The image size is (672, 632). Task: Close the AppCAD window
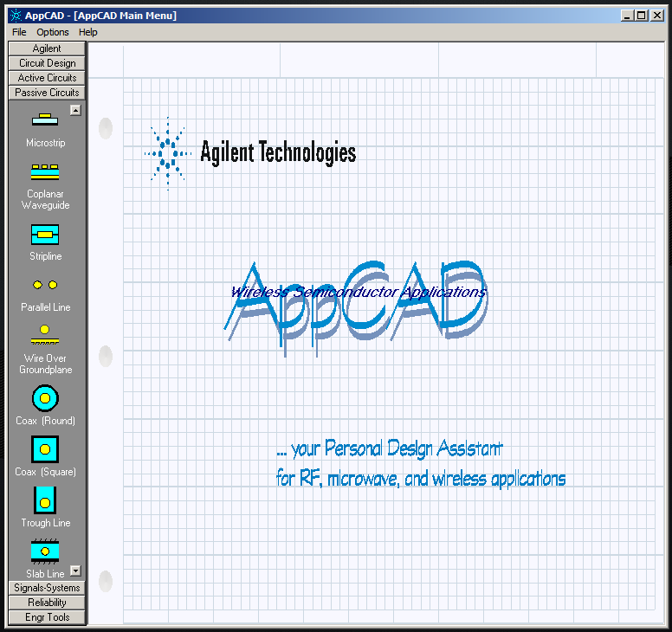click(657, 16)
